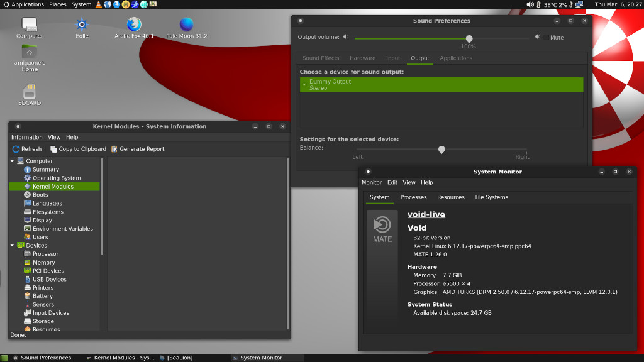The width and height of the screenshot is (644, 362).
Task: Select Summary in the System Information tree
Action: [x=45, y=170]
